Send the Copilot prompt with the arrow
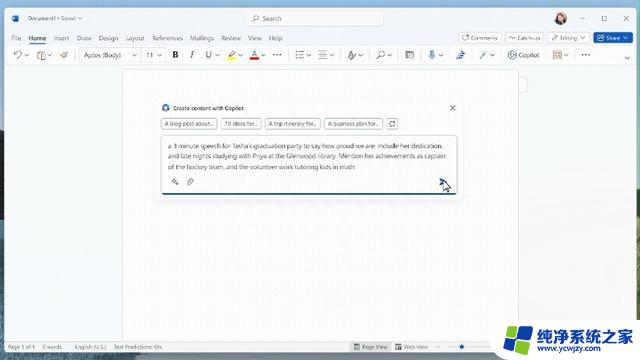Screen dimensions: 640x360 [x=444, y=182]
